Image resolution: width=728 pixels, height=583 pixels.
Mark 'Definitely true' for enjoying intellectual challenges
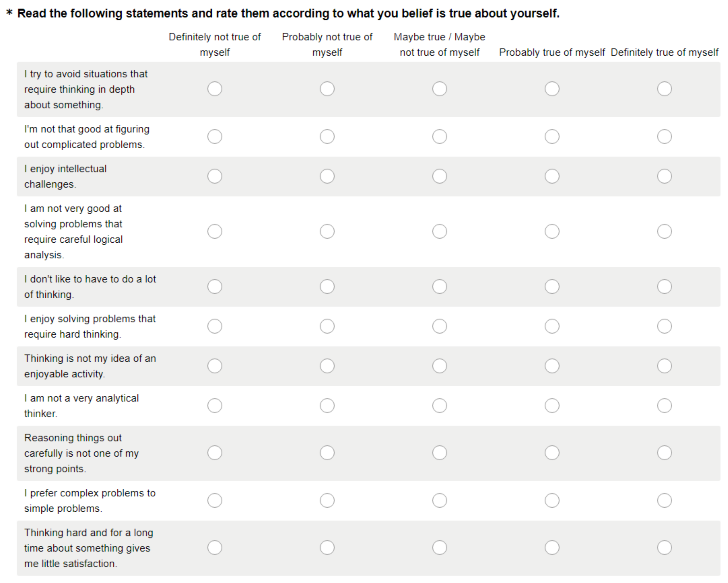pyautogui.click(x=664, y=176)
